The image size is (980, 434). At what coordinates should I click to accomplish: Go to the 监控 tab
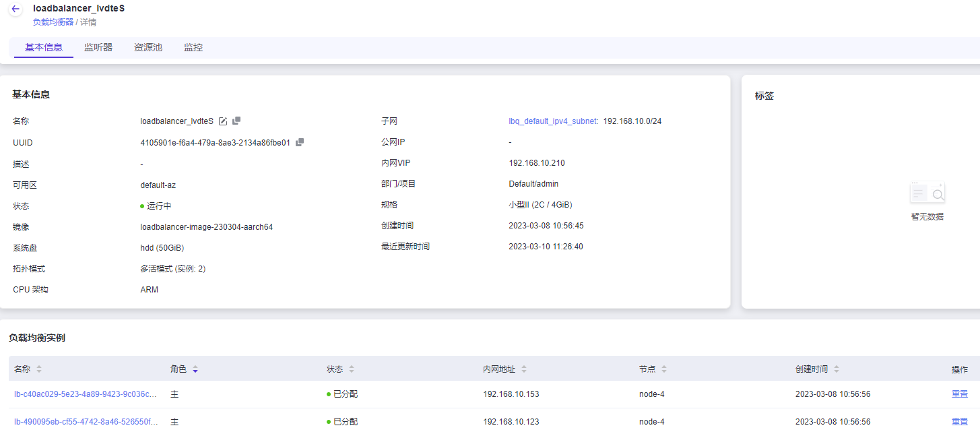tap(193, 48)
